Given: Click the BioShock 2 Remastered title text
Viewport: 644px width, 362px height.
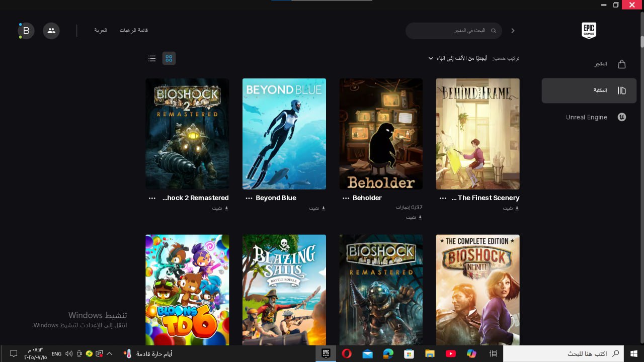Looking at the screenshot, I should [x=196, y=198].
